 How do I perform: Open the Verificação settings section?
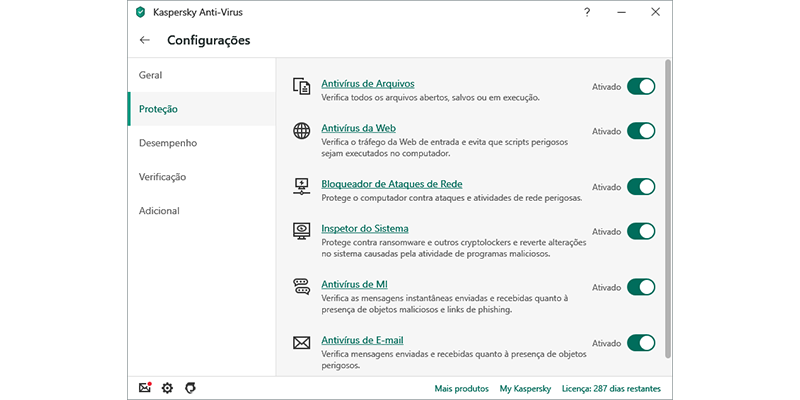163,177
